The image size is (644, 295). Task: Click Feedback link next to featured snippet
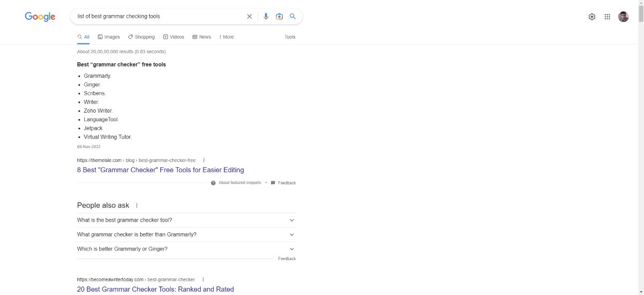tap(287, 183)
